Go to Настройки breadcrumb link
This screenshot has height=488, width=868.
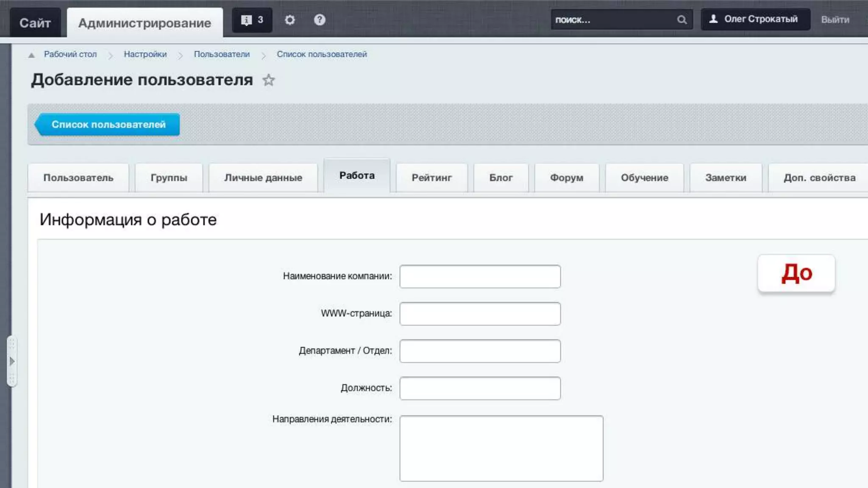pyautogui.click(x=145, y=54)
